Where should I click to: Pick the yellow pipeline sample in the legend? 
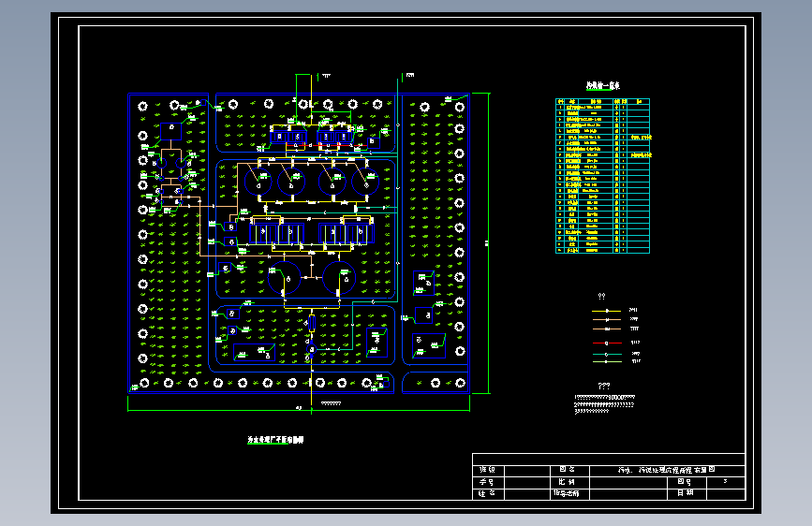pyautogui.click(x=606, y=311)
